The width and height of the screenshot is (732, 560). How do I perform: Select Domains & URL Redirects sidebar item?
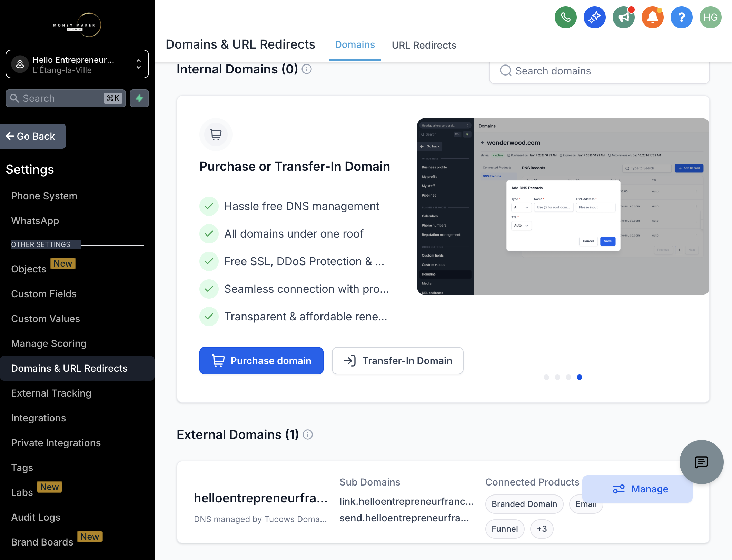coord(77,368)
